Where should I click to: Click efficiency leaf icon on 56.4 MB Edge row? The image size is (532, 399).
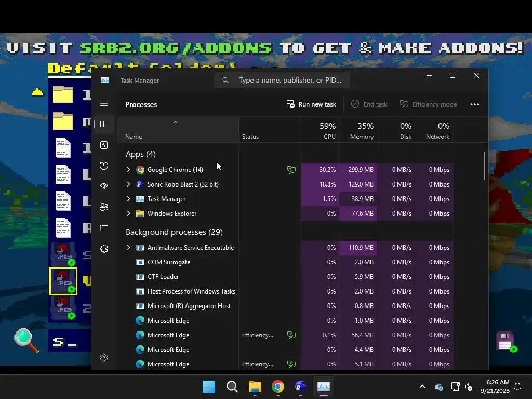(x=291, y=335)
